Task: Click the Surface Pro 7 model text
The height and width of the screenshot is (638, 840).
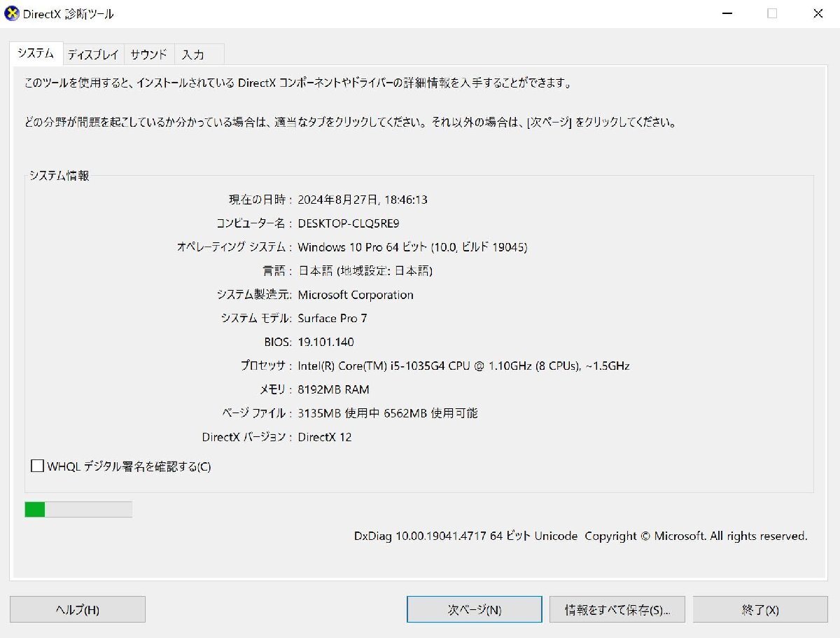Action: (332, 318)
